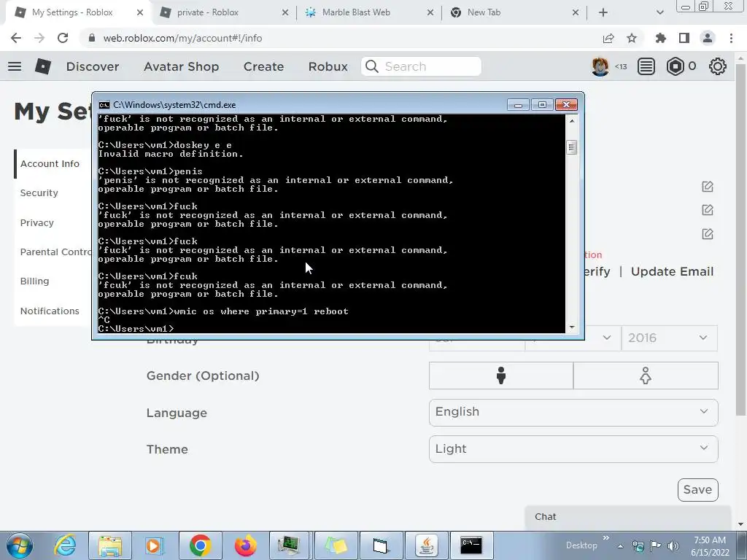Image resolution: width=747 pixels, height=560 pixels.
Task: Open the Billing settings section
Action: 34,281
